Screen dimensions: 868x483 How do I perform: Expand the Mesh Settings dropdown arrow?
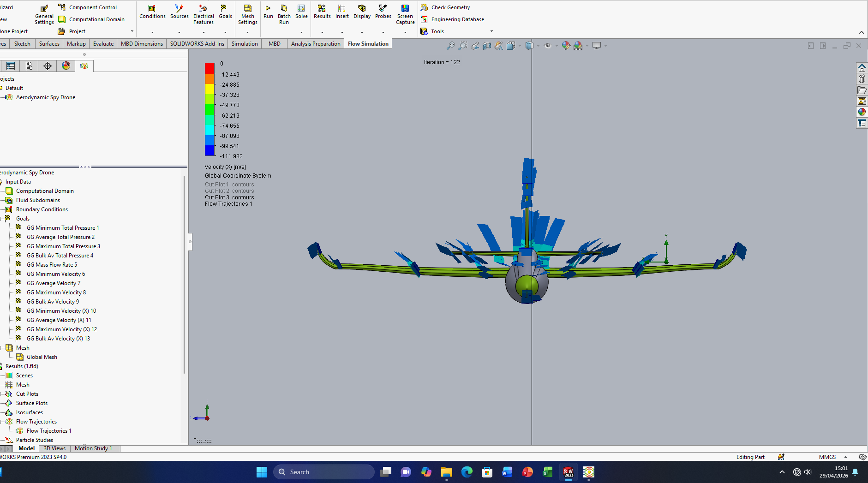click(247, 32)
